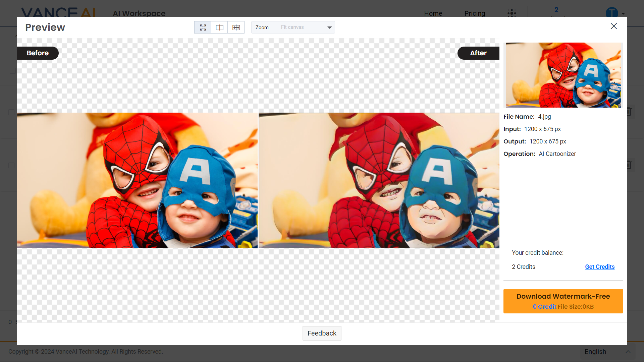644x362 pixels.
Task: Click the original Before image
Action: [137, 180]
